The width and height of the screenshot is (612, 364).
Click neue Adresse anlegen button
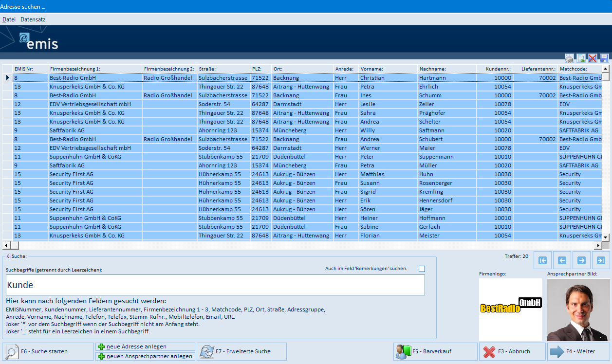(x=145, y=347)
